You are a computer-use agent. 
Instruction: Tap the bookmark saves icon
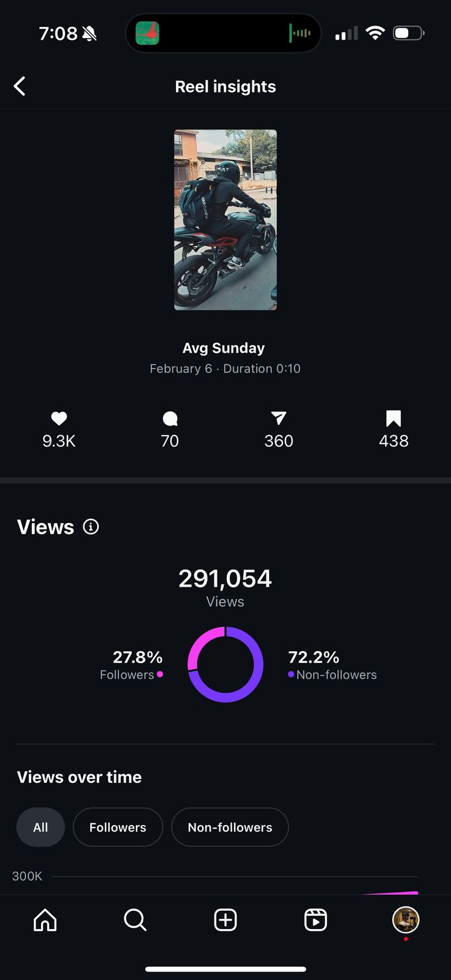point(393,418)
